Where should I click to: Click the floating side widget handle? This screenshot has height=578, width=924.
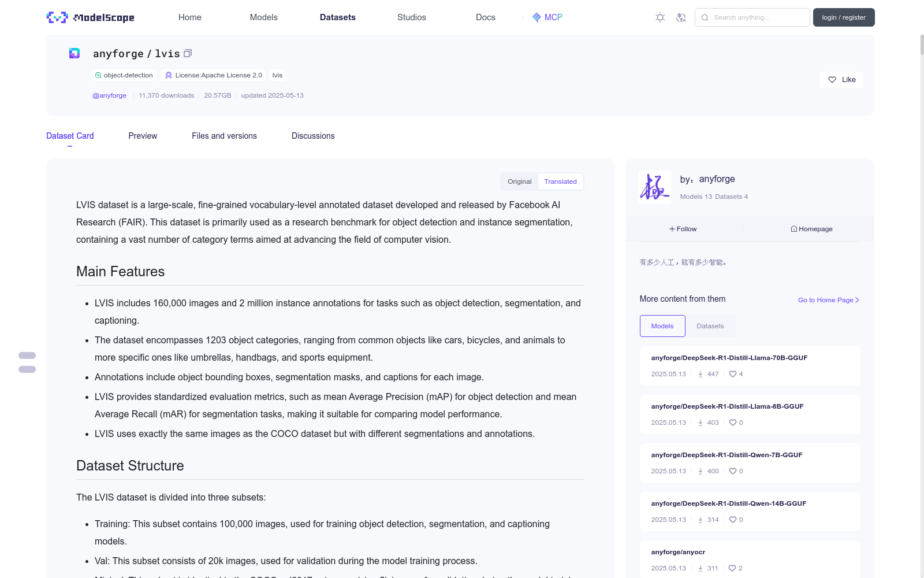[x=27, y=362]
